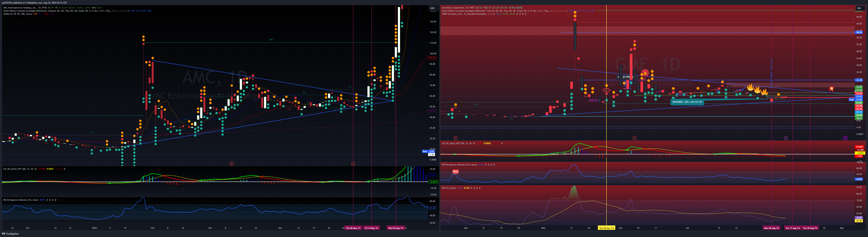868x237 pixels.
Task: Select Mon 05 Aug '24 date marker
Action: [x=771, y=228]
